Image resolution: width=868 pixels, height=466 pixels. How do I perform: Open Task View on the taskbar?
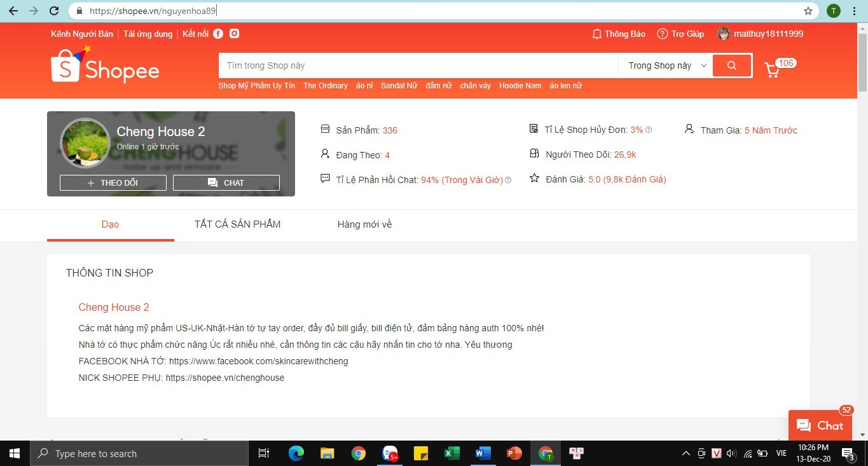pos(263,453)
